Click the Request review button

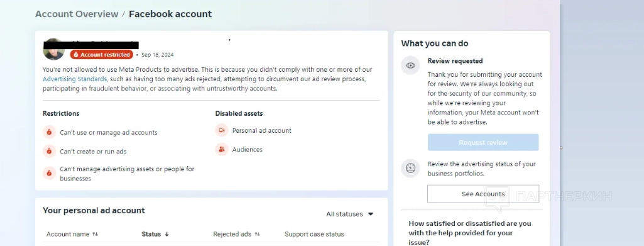(x=483, y=142)
